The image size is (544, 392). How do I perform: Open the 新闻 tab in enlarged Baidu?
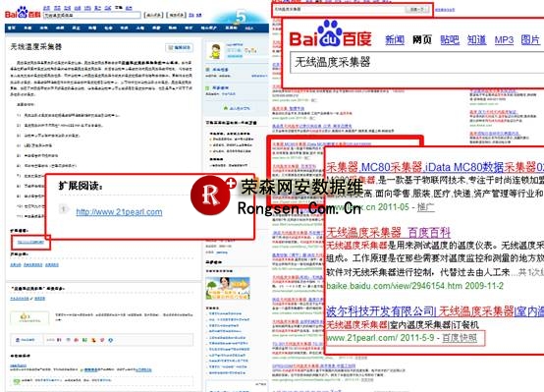tap(395, 40)
